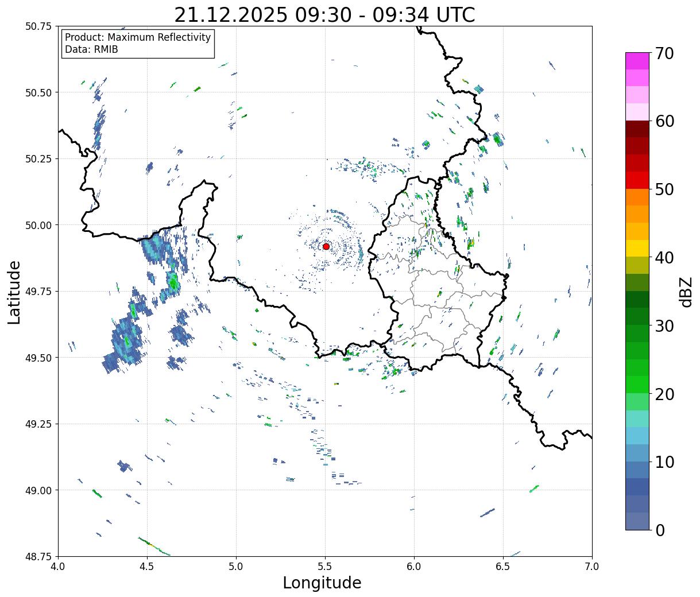Click the bright red colorbar swatch just above 50 dBZ

[x=637, y=180]
